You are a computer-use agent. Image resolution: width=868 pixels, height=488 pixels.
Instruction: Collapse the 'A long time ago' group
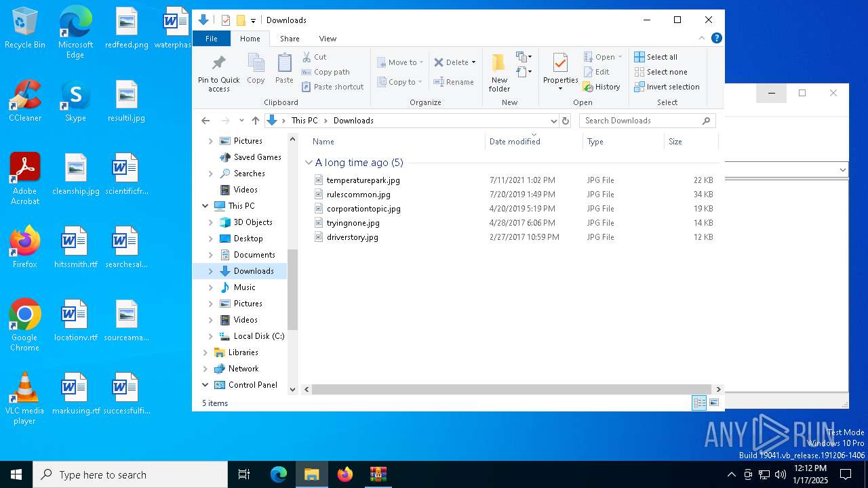coord(309,163)
